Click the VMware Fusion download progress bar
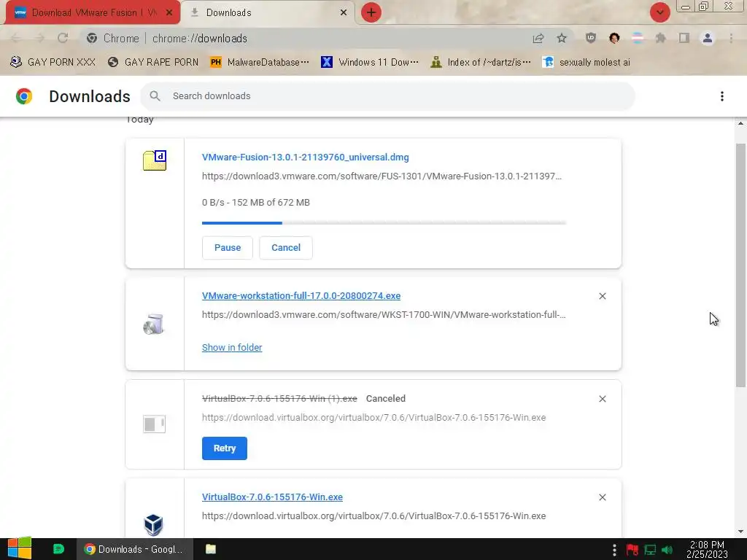This screenshot has width=747, height=560. tap(384, 222)
